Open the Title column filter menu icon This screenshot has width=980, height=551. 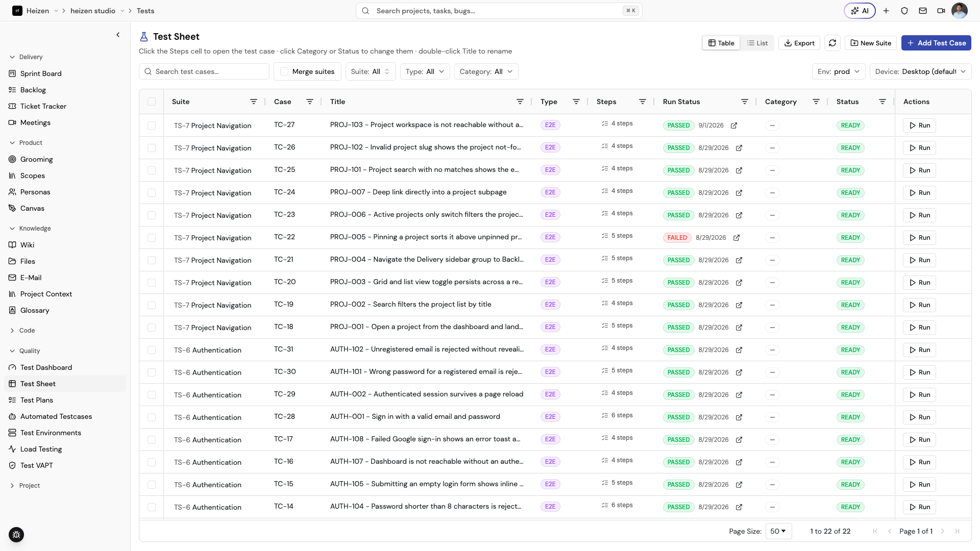click(520, 102)
